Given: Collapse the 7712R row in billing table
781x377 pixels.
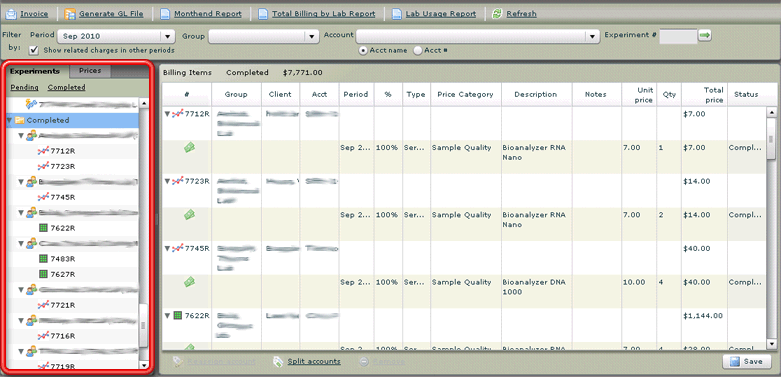Looking at the screenshot, I should click(x=167, y=114).
